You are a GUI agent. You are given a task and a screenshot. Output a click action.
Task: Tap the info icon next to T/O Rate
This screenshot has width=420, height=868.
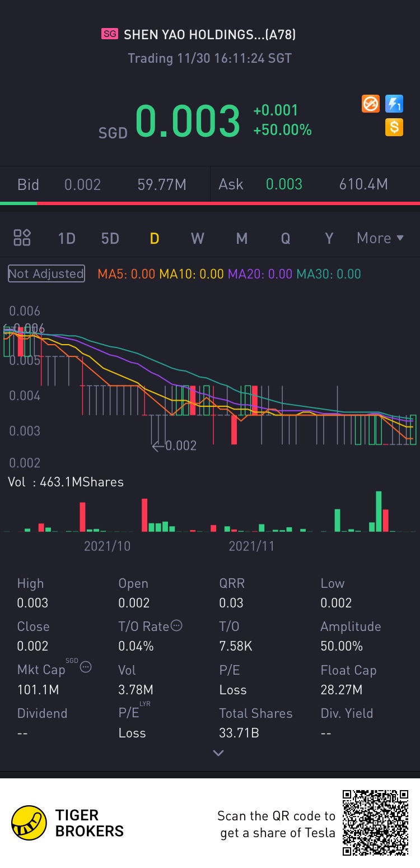[x=176, y=626]
